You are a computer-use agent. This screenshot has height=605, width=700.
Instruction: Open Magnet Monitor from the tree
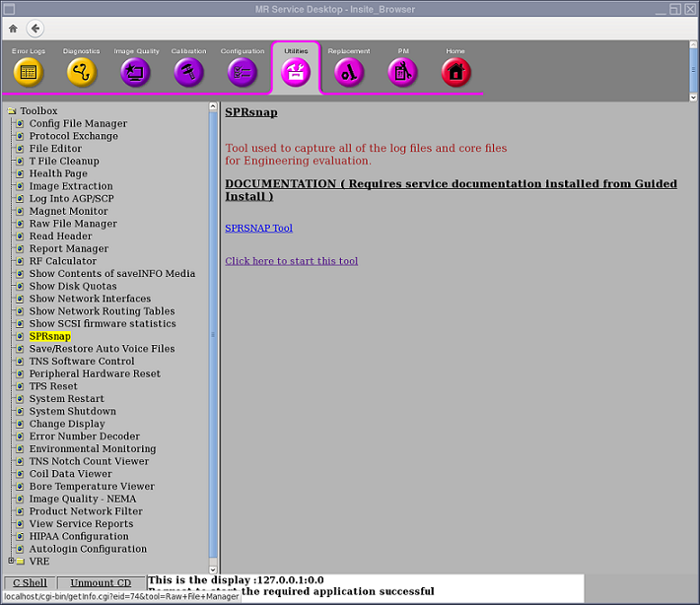pyautogui.click(x=68, y=211)
